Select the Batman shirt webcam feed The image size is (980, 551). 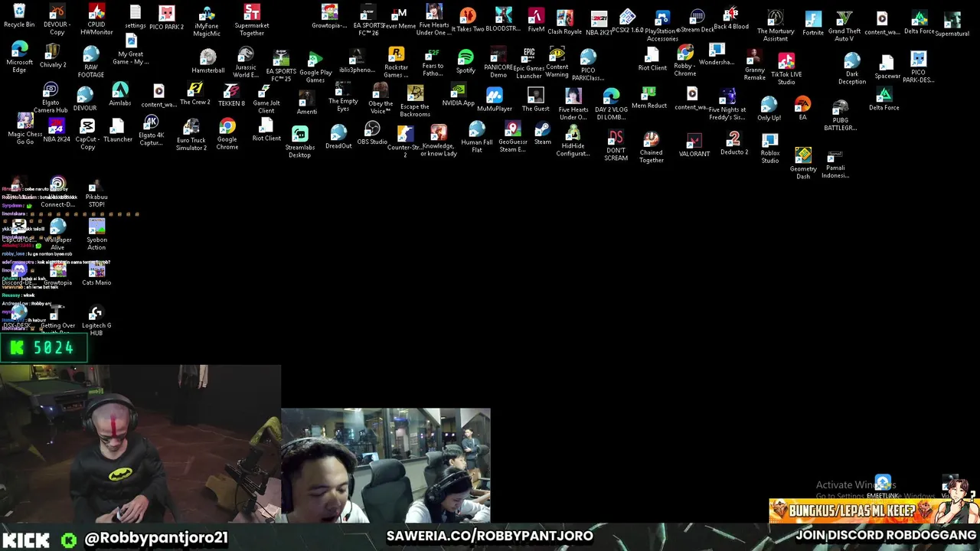[141, 444]
